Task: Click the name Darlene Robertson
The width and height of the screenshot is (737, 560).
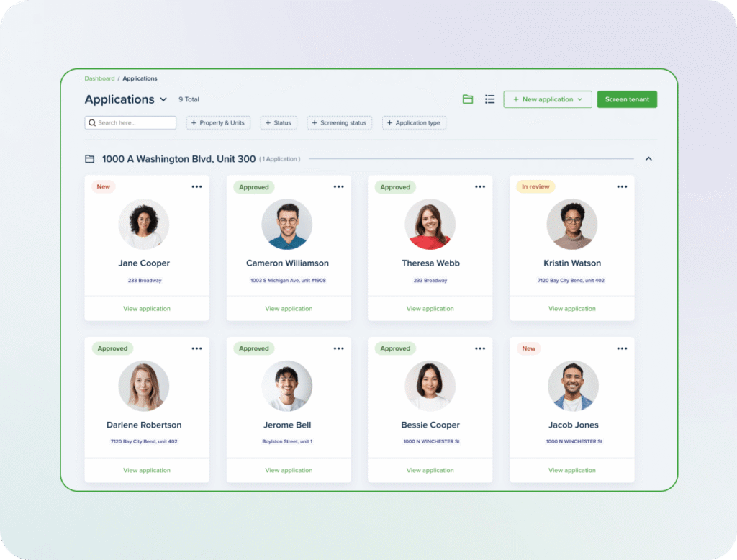Action: click(x=144, y=425)
